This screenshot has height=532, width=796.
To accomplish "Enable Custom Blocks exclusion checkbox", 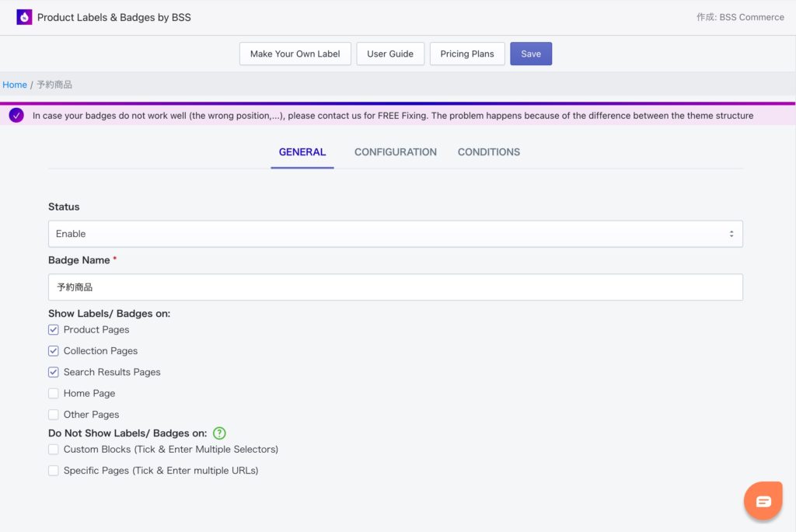I will point(54,450).
